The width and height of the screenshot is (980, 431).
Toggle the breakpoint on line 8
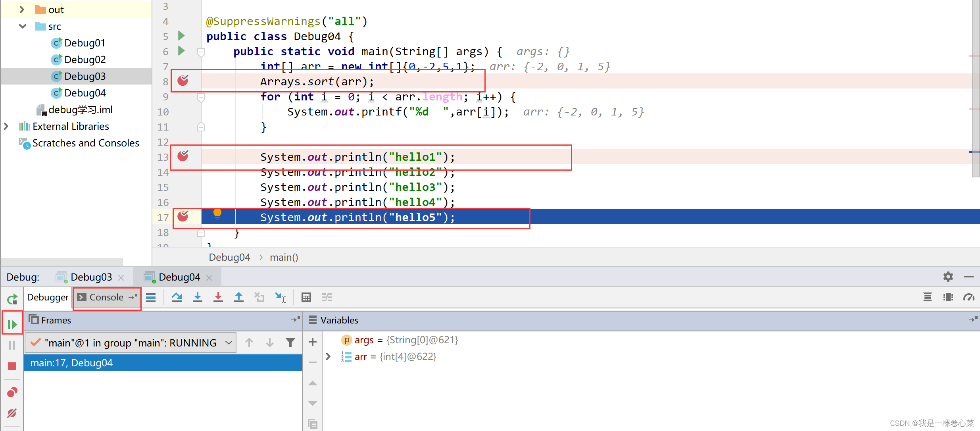183,81
